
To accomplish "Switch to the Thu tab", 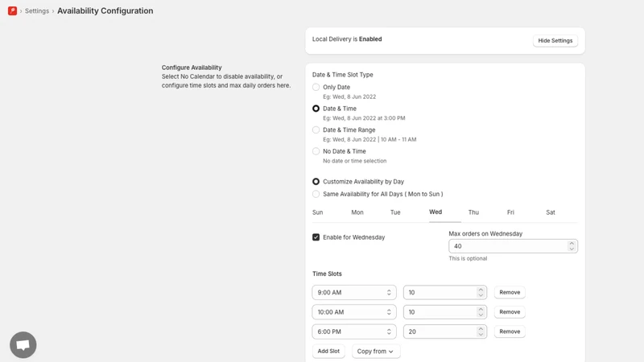I will point(473,212).
